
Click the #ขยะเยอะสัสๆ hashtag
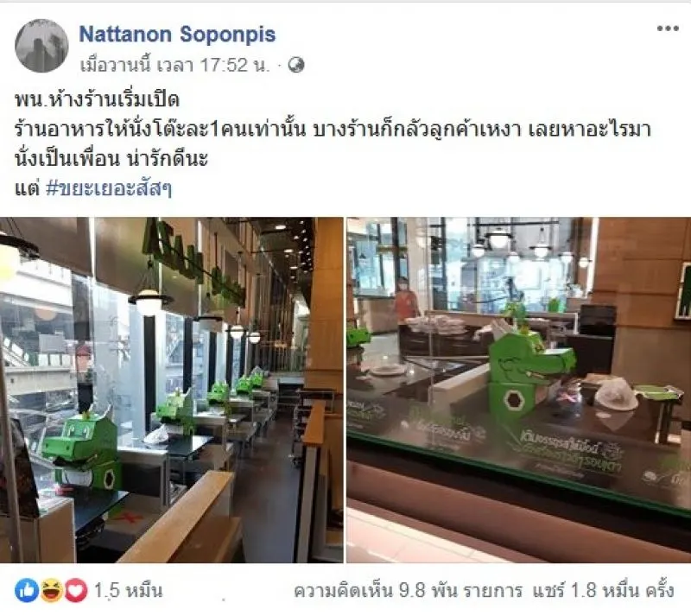click(109, 188)
